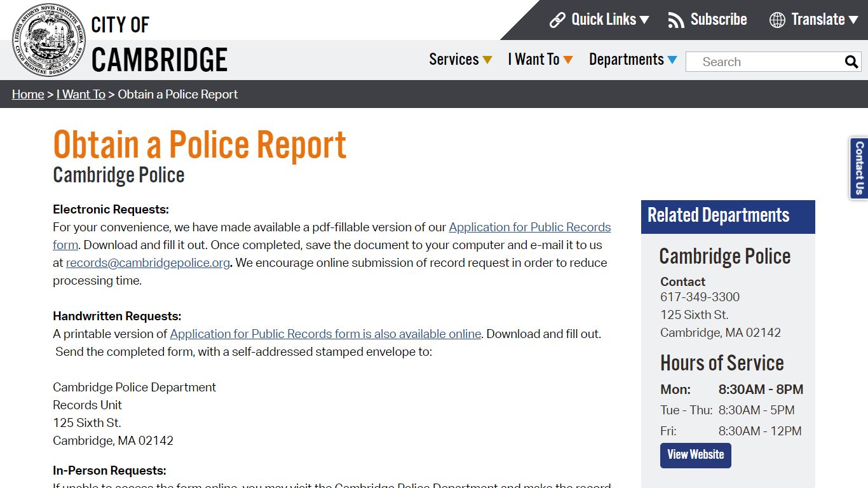The width and height of the screenshot is (868, 488).
Task: Open the Translate menu label
Action: [x=818, y=19]
